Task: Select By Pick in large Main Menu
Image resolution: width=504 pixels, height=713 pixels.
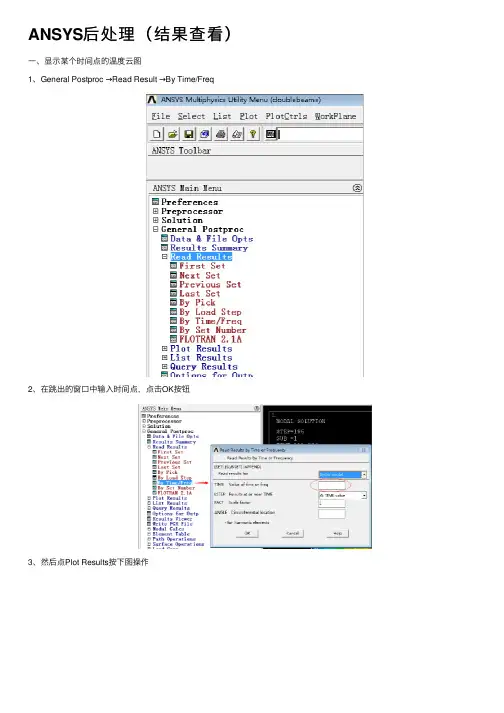Action: [197, 303]
